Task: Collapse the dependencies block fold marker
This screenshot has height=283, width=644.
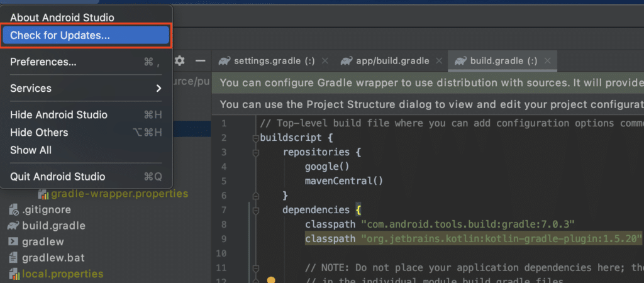Action: (x=255, y=211)
